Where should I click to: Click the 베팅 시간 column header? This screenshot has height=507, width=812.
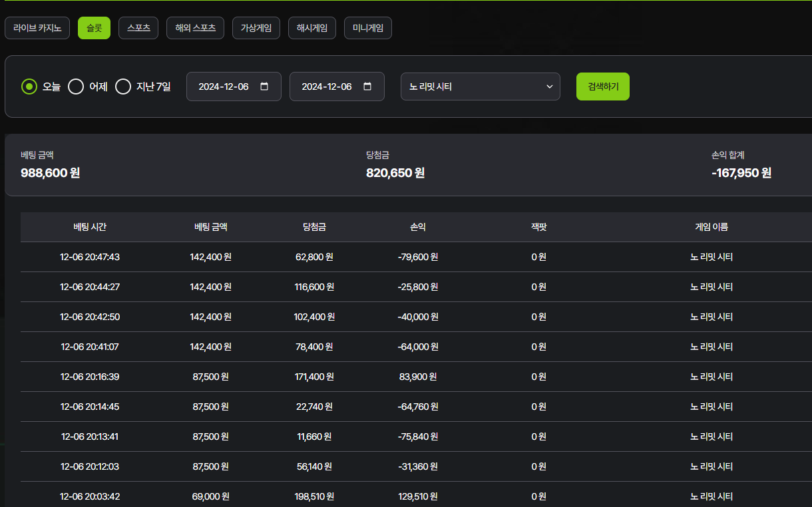click(x=90, y=227)
